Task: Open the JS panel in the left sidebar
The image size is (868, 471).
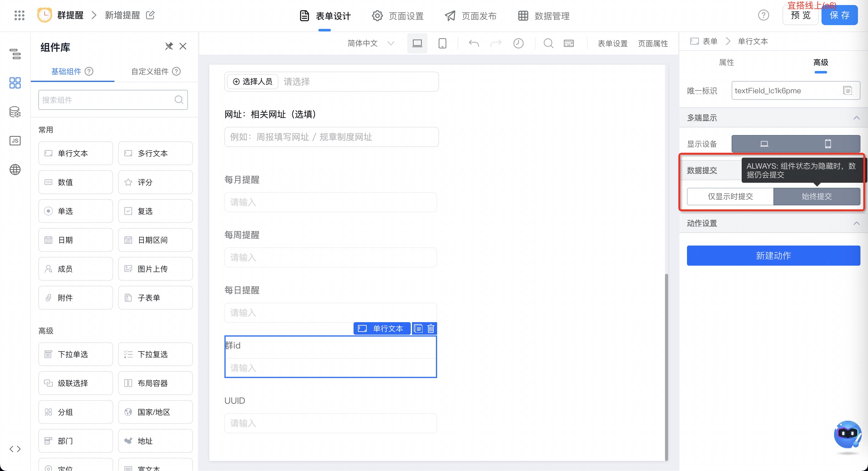Action: [x=15, y=140]
